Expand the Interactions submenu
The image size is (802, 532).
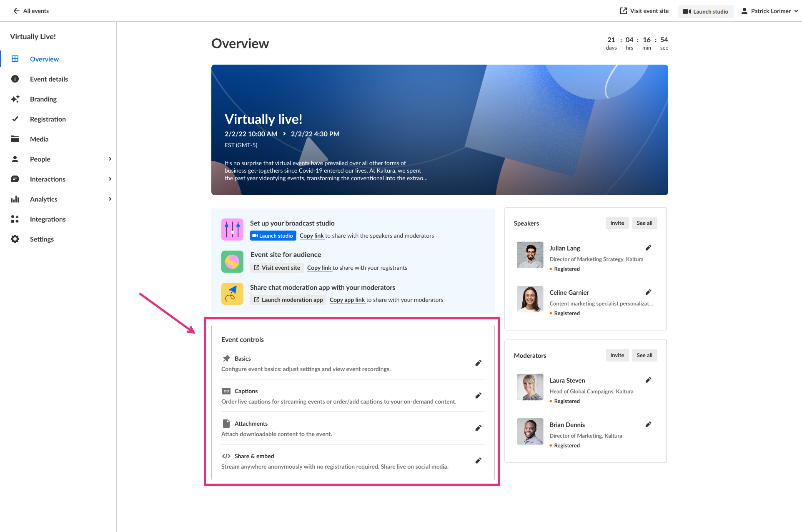110,179
